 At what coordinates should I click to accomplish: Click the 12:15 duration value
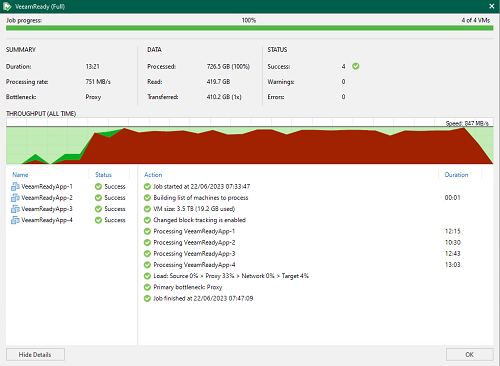452,231
